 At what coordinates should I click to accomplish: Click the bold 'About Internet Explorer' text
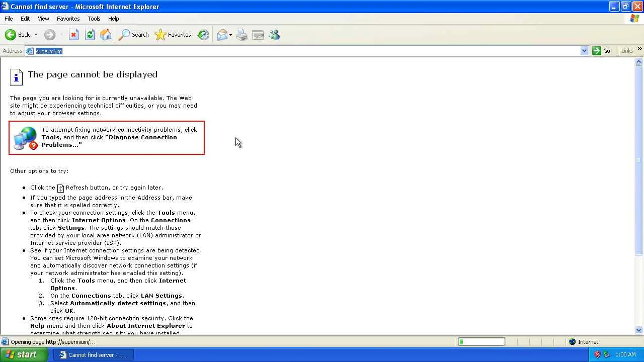click(x=146, y=326)
